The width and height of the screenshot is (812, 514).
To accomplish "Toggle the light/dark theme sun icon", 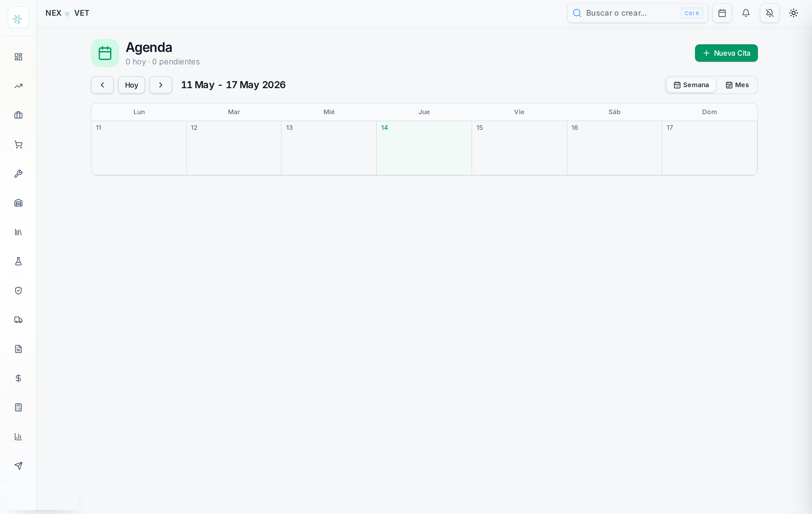I will pos(793,13).
